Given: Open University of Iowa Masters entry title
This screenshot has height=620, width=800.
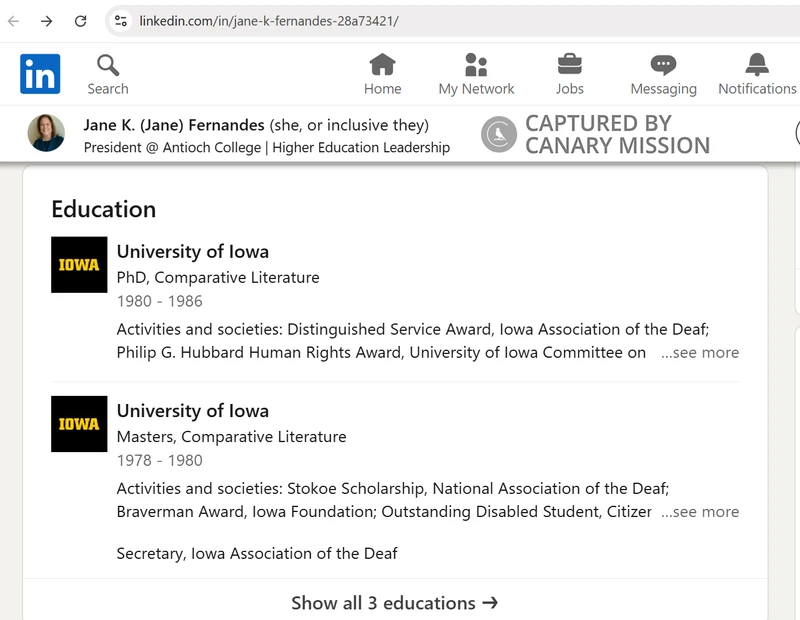Looking at the screenshot, I should tap(193, 410).
